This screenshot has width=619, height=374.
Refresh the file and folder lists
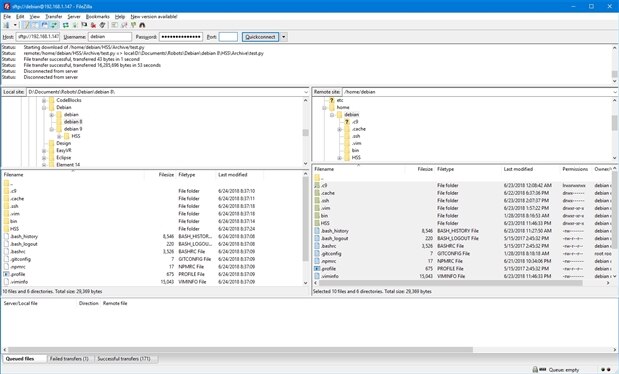tap(66, 25)
